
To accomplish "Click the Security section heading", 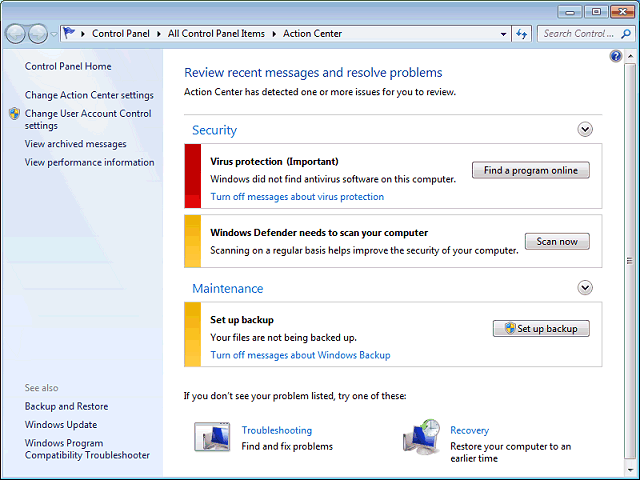I will tap(214, 130).
